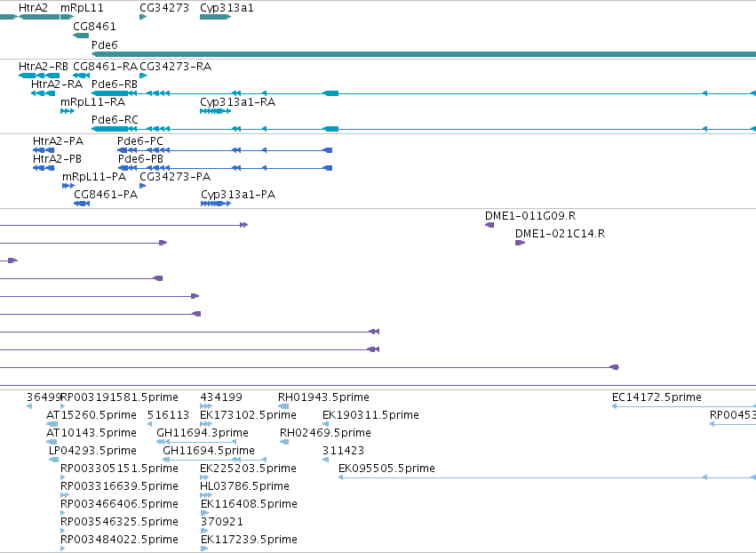The image size is (756, 553).
Task: Select the HL03786.5prime label
Action: (x=244, y=486)
